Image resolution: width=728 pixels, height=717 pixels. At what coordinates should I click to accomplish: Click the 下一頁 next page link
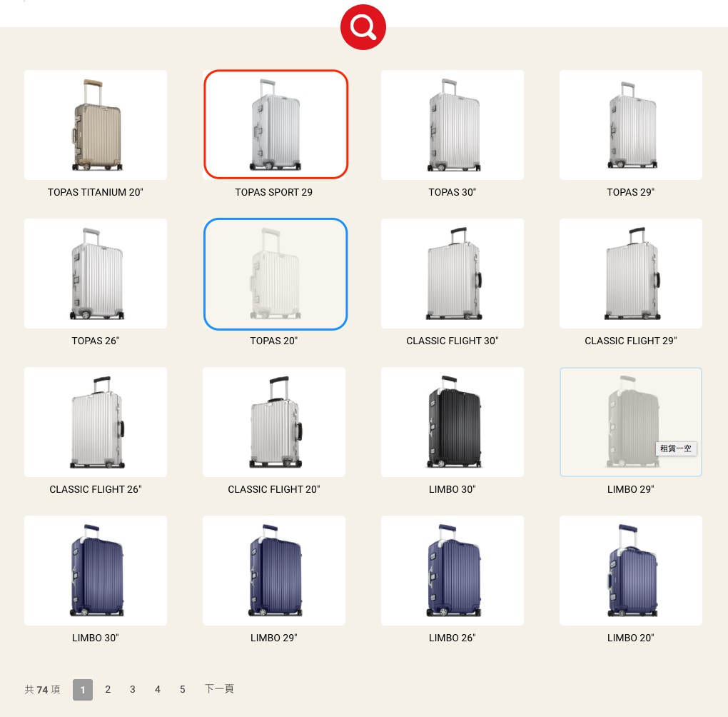[219, 688]
